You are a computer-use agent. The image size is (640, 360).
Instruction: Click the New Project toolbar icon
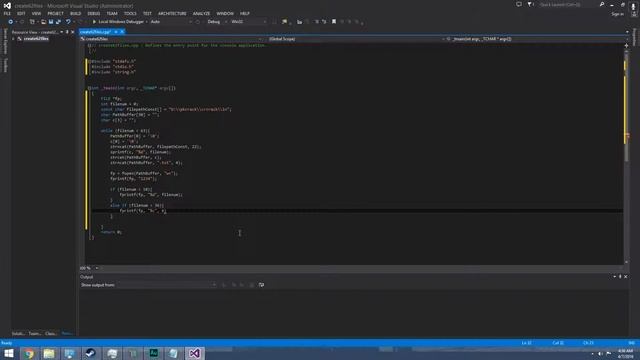(32, 22)
